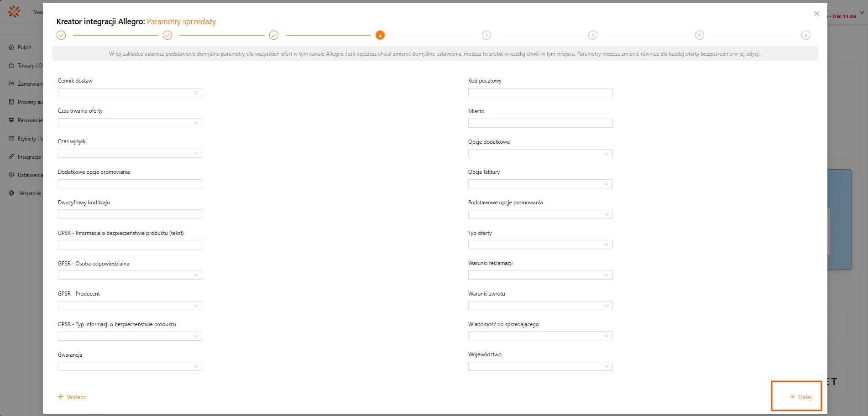Click the Ustawienia gear icon
The image size is (868, 416).
(x=11, y=175)
